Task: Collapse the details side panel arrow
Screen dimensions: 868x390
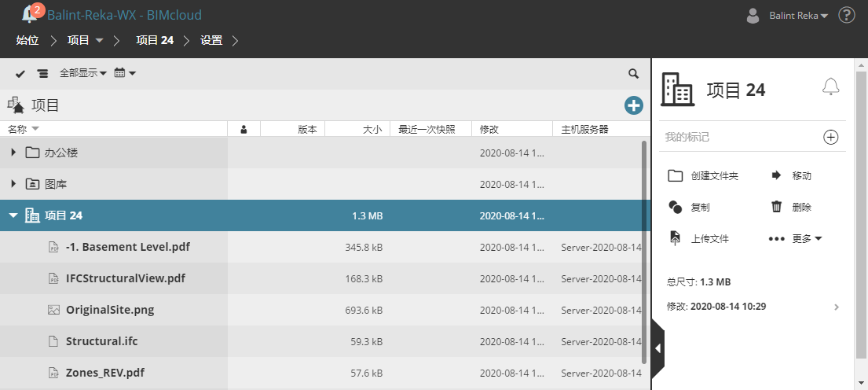Action: point(657,348)
